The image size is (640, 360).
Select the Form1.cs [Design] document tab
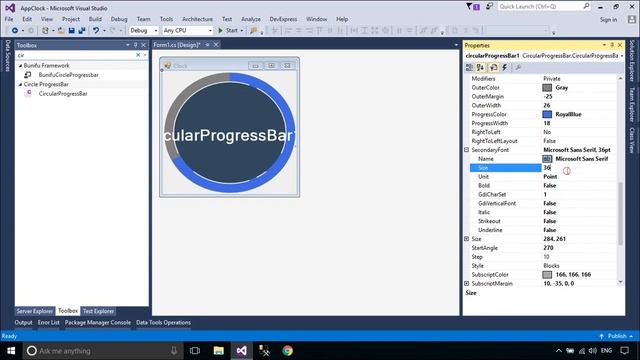(x=177, y=45)
